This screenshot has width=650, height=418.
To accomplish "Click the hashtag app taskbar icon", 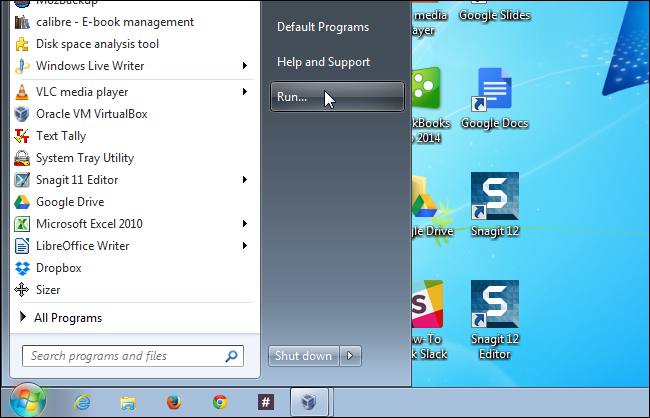I will (266, 402).
